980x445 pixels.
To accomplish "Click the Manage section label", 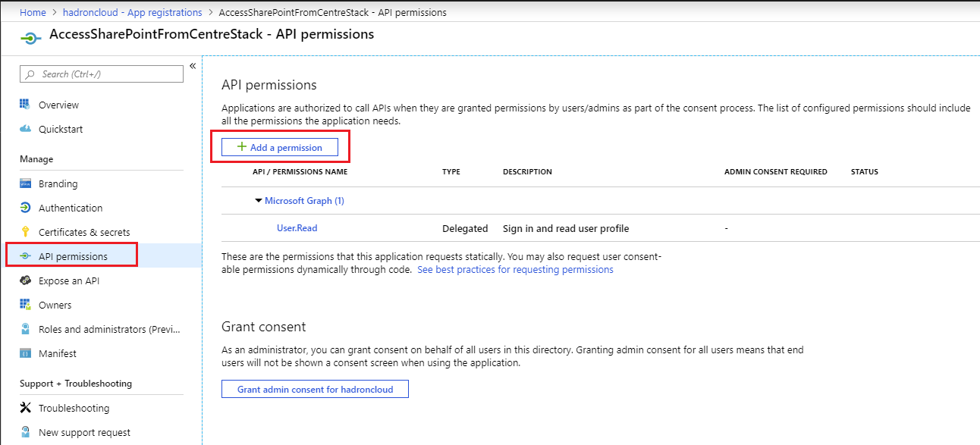I will point(36,159).
